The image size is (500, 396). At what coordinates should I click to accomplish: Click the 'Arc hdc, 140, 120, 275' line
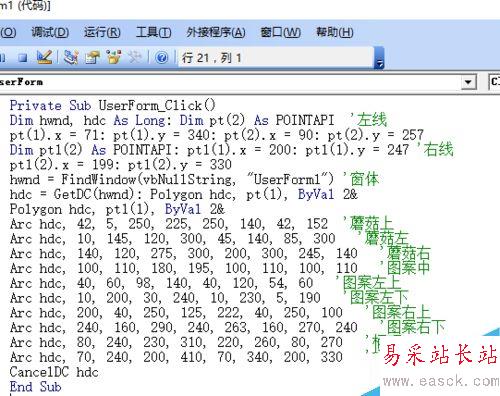(x=184, y=253)
